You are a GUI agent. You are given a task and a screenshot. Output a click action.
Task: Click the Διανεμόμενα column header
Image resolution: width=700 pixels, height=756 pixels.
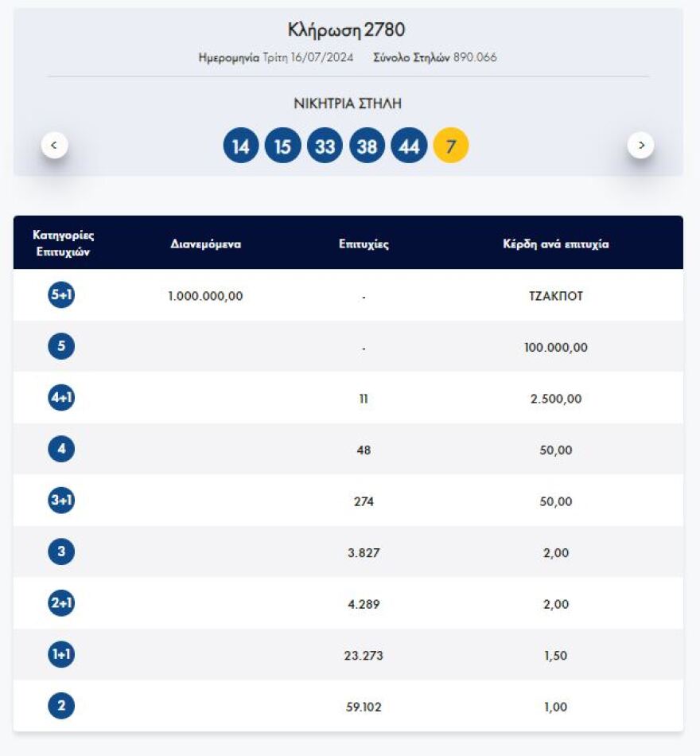click(205, 244)
